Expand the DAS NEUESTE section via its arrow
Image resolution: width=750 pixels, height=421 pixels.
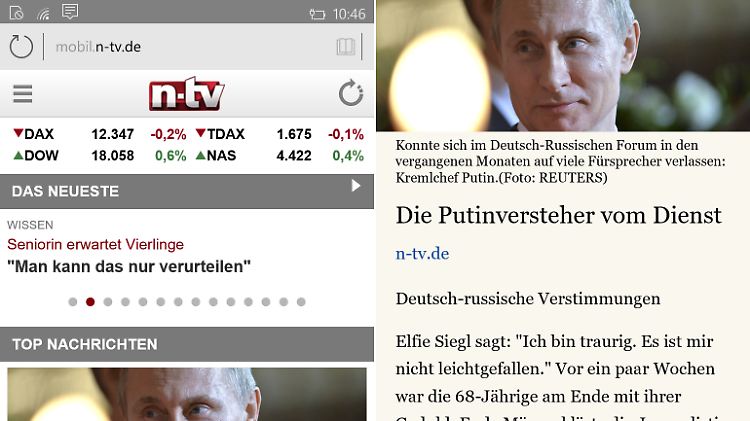click(x=355, y=186)
